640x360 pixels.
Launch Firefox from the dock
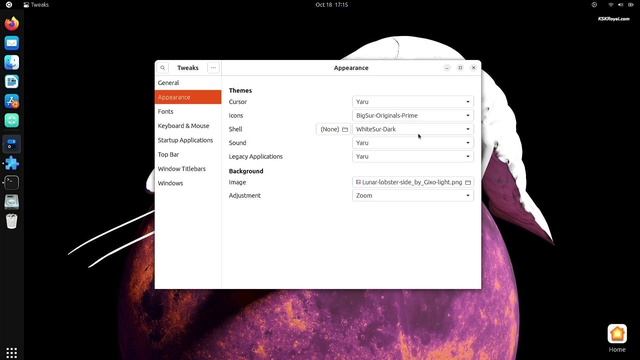click(12, 24)
